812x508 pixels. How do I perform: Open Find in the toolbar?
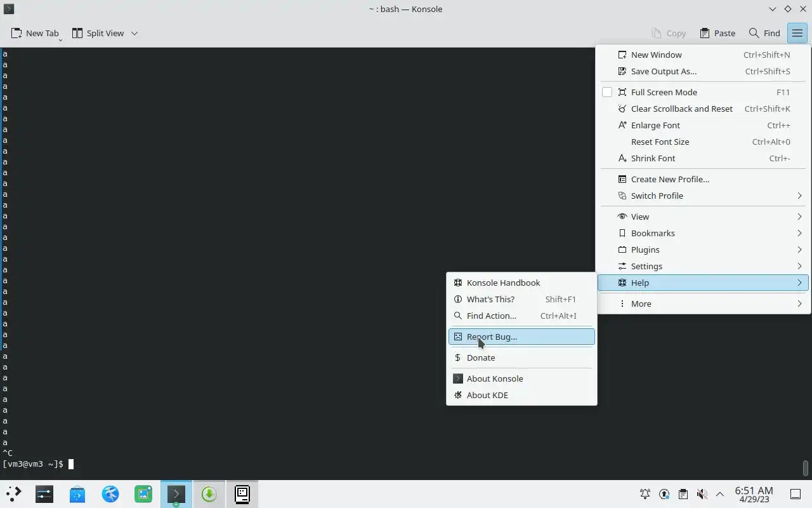pyautogui.click(x=764, y=33)
